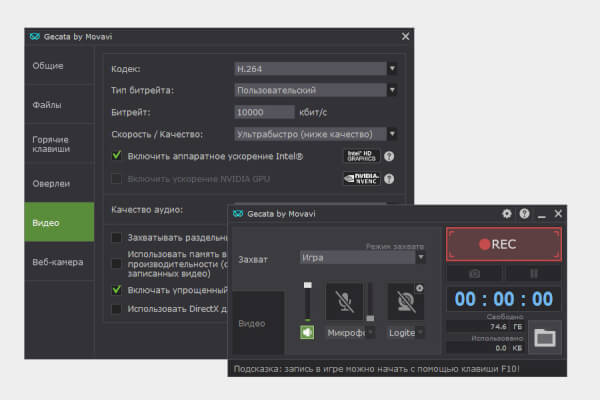Click help icon next to NVIDIA acceleration

(x=389, y=179)
